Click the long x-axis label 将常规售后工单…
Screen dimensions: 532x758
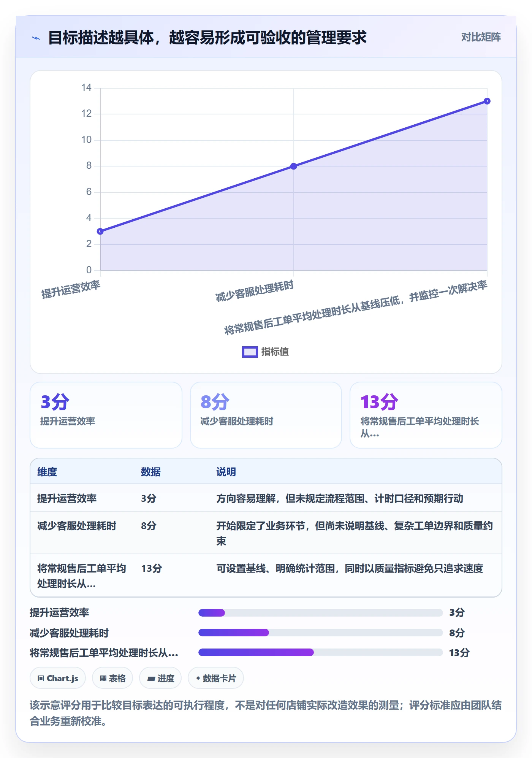[356, 308]
